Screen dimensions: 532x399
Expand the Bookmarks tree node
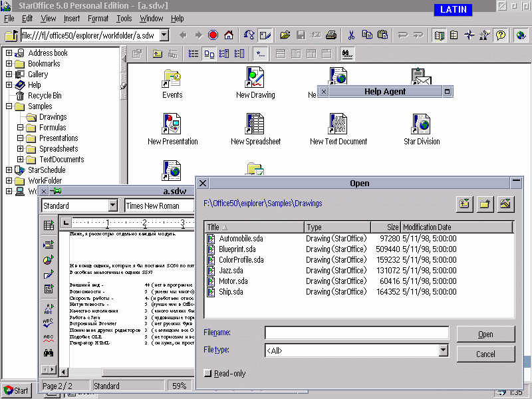9,63
